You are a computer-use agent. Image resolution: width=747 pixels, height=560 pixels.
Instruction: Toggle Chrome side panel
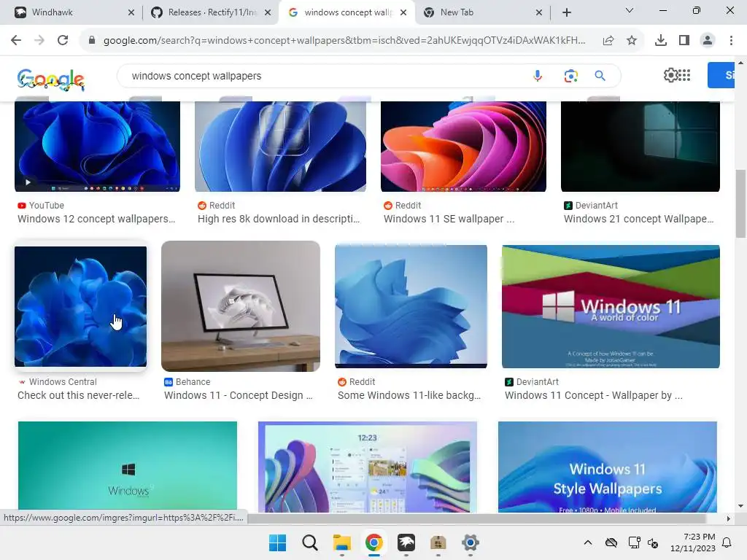(684, 41)
